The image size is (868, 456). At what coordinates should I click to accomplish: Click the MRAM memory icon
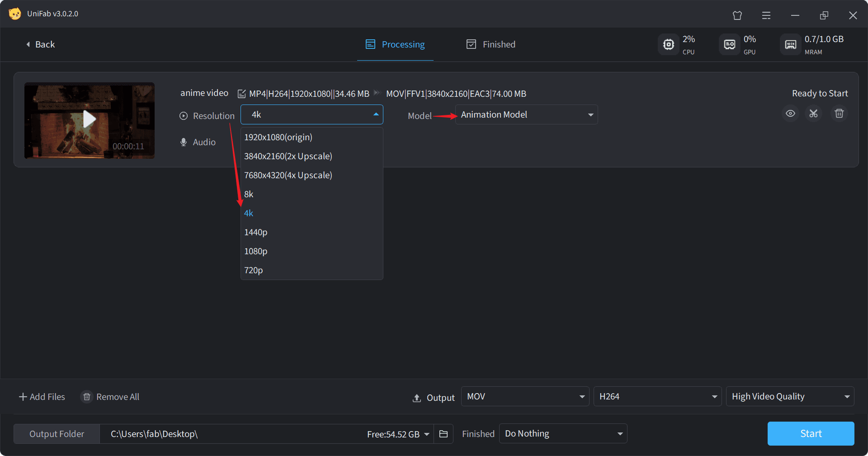point(791,44)
